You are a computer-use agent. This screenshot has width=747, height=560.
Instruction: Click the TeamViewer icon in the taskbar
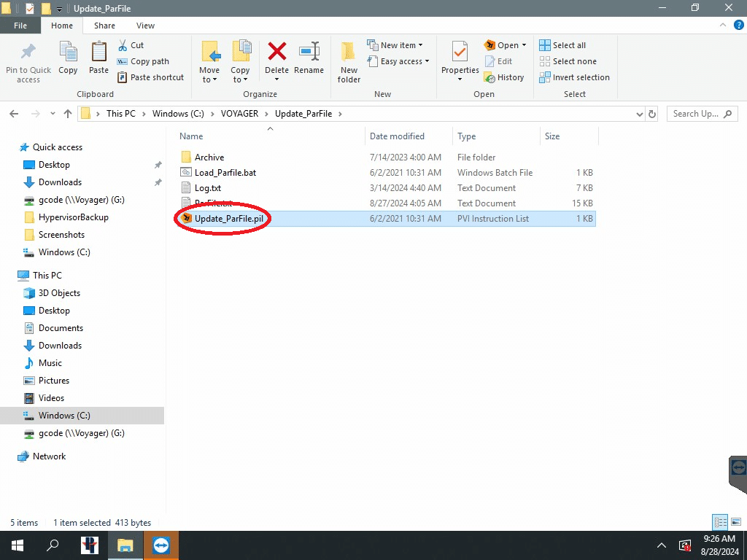(x=161, y=545)
